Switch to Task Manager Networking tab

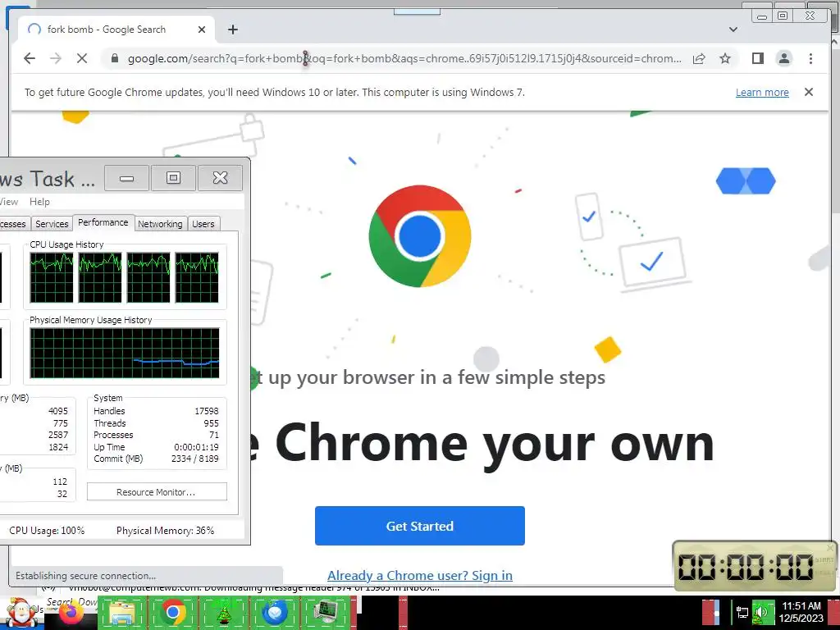[x=160, y=224]
